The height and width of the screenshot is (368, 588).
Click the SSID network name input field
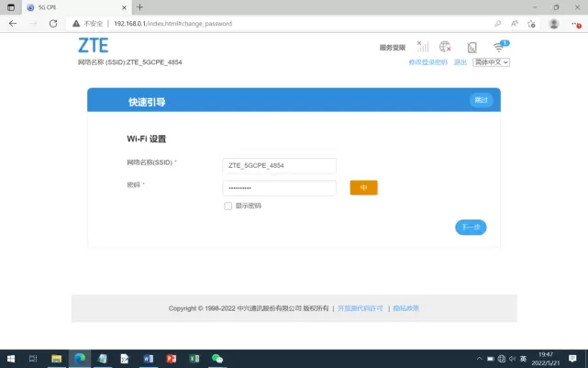[279, 165]
